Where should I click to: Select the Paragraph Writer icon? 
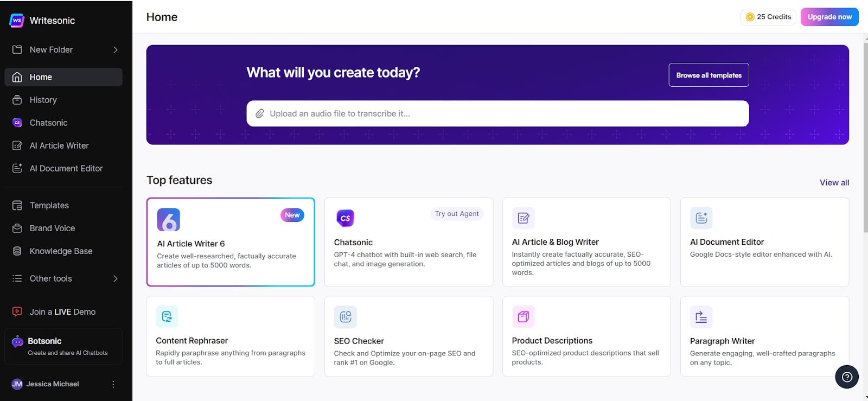701,317
